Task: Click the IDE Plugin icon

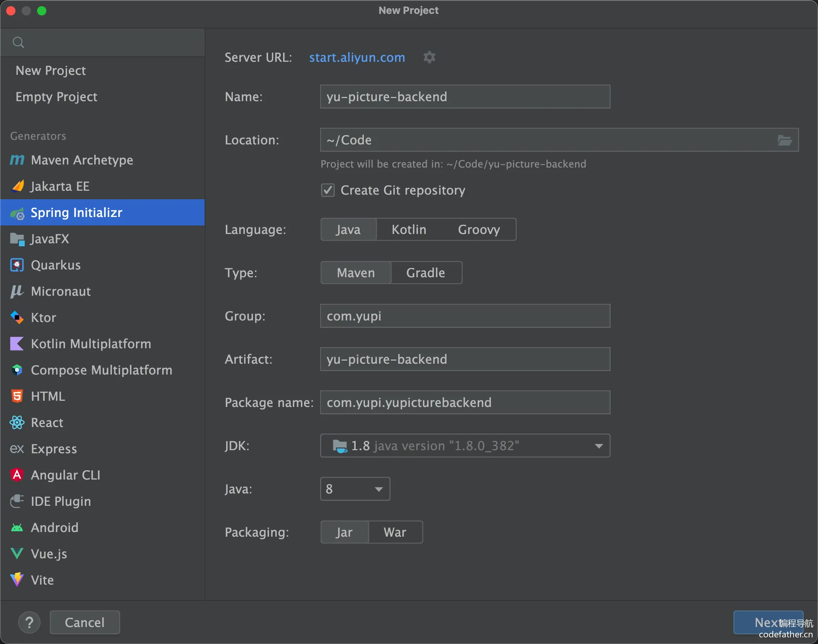Action: 17,501
